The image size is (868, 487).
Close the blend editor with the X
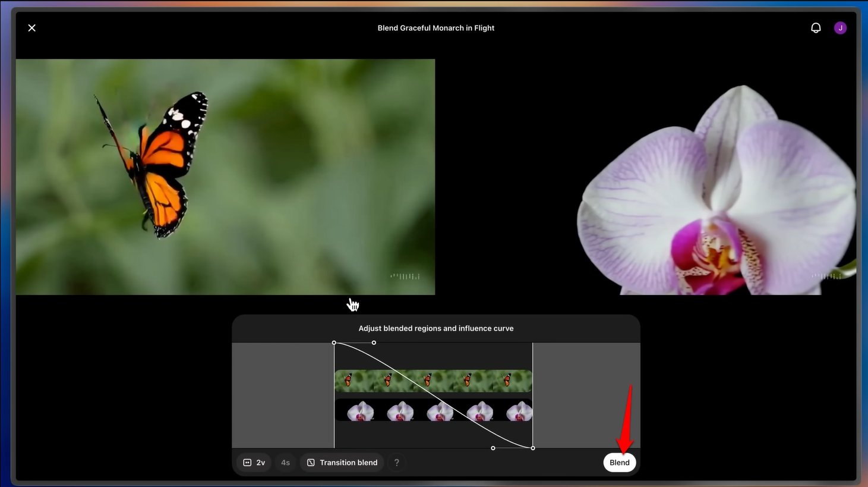click(32, 28)
